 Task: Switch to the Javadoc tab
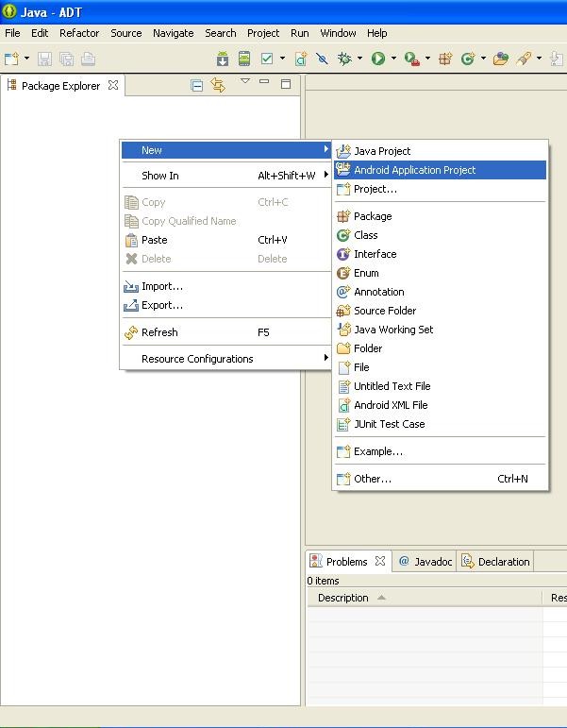point(425,561)
